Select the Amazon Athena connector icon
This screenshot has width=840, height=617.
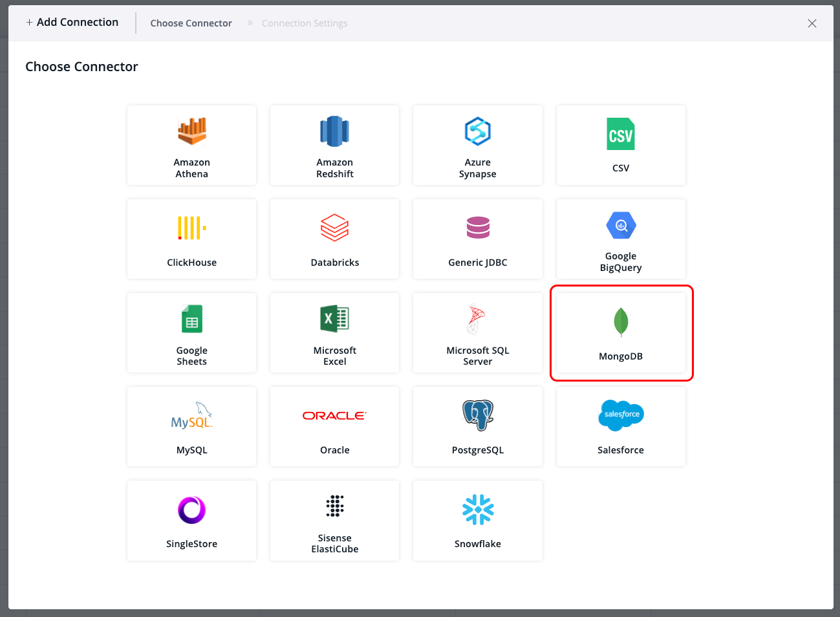[x=192, y=131]
